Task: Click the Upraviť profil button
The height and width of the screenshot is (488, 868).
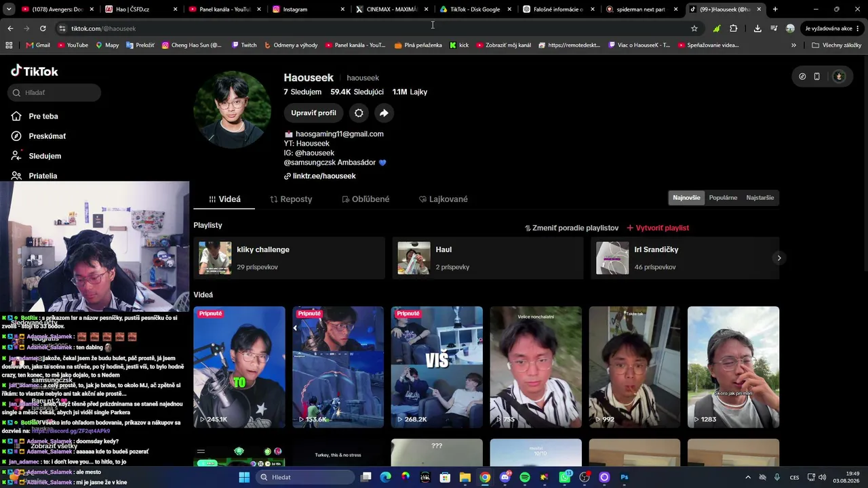Action: [x=313, y=113]
